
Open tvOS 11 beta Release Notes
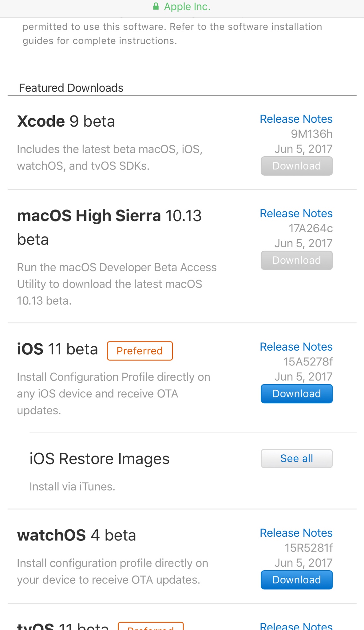296,626
